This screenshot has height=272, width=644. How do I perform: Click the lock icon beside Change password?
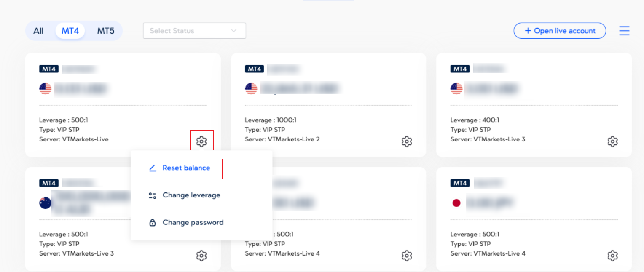tap(153, 223)
